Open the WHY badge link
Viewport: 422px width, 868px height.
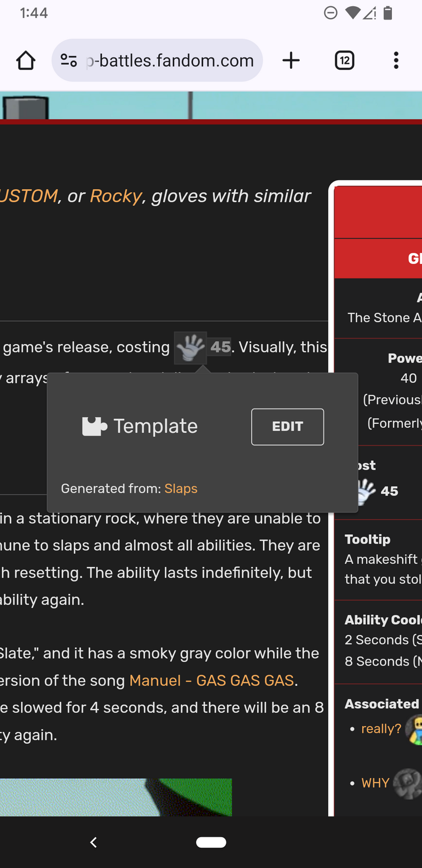376,783
